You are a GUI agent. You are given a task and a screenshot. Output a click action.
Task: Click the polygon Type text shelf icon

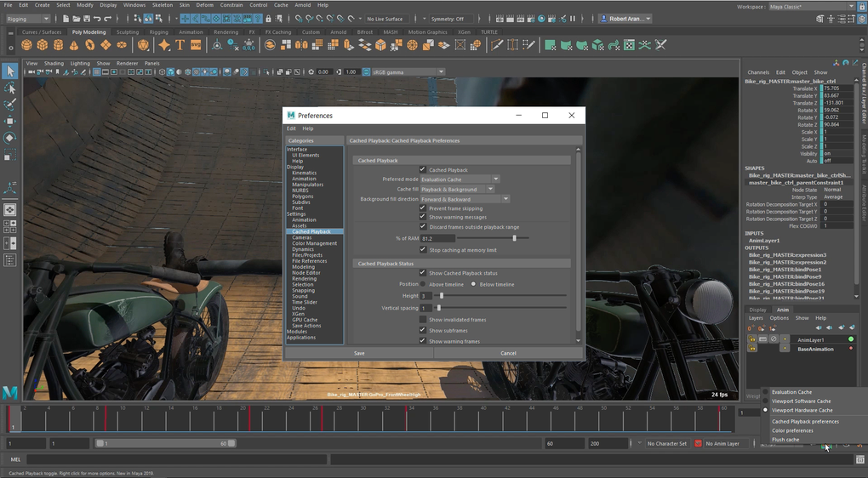pyautogui.click(x=180, y=45)
